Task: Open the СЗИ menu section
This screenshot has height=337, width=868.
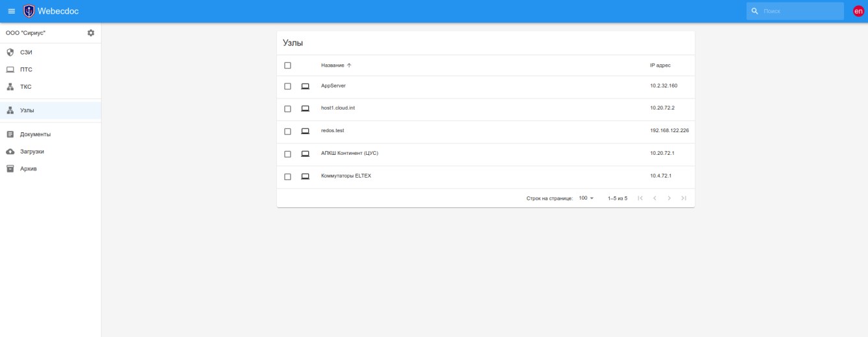Action: (x=51, y=52)
